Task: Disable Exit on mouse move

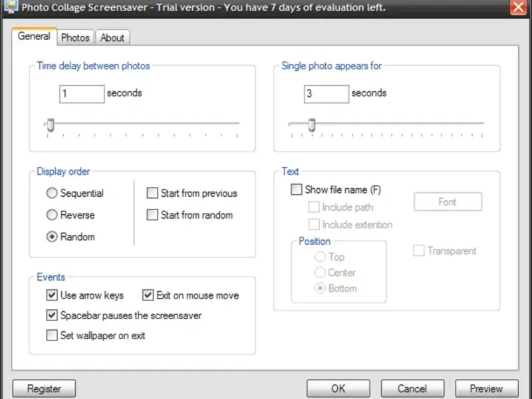Action: (148, 295)
